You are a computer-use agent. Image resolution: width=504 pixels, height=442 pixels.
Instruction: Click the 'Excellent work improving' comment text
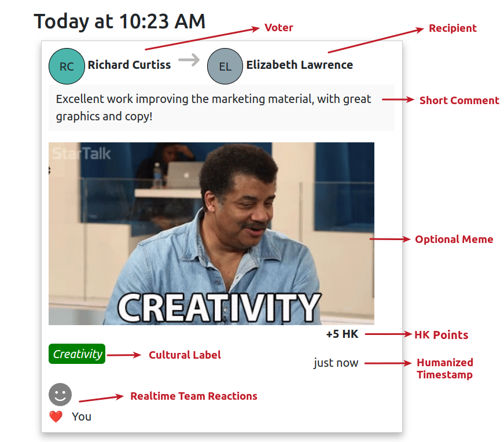pyautogui.click(x=214, y=108)
